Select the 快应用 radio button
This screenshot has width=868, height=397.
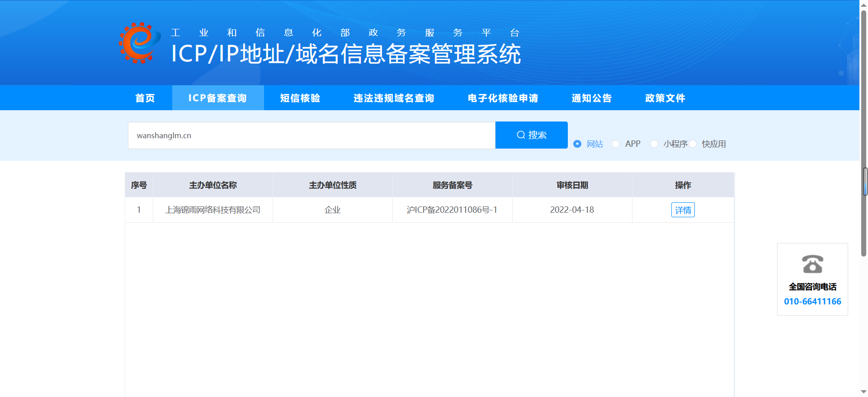click(693, 144)
